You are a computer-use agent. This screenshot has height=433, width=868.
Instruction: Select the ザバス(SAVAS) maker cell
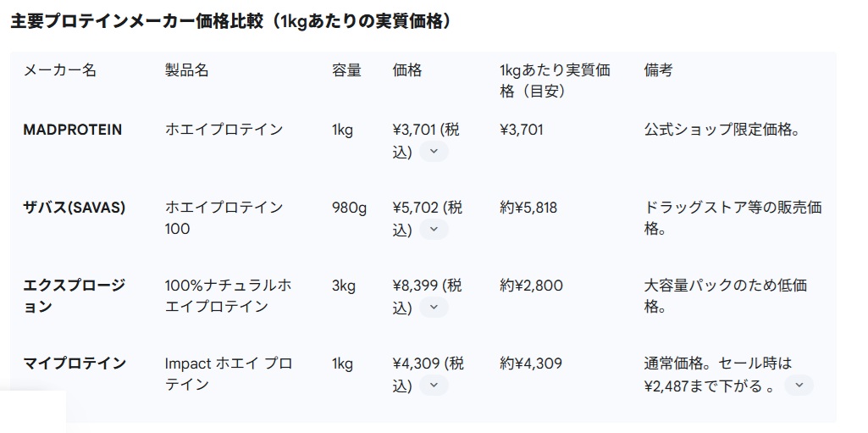tap(74, 208)
